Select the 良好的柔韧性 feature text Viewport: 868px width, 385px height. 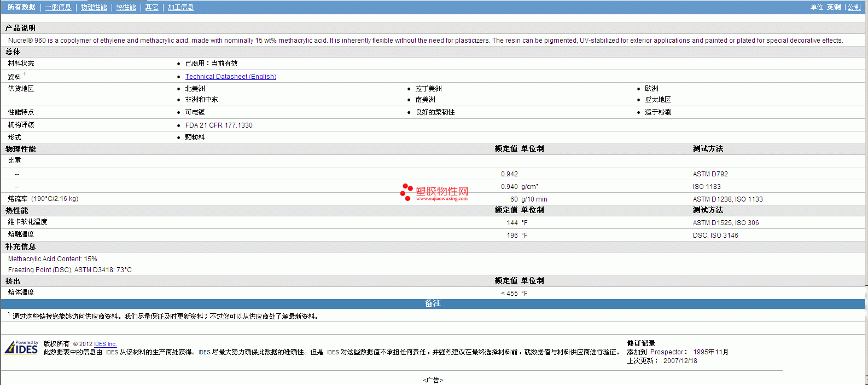pyautogui.click(x=435, y=112)
